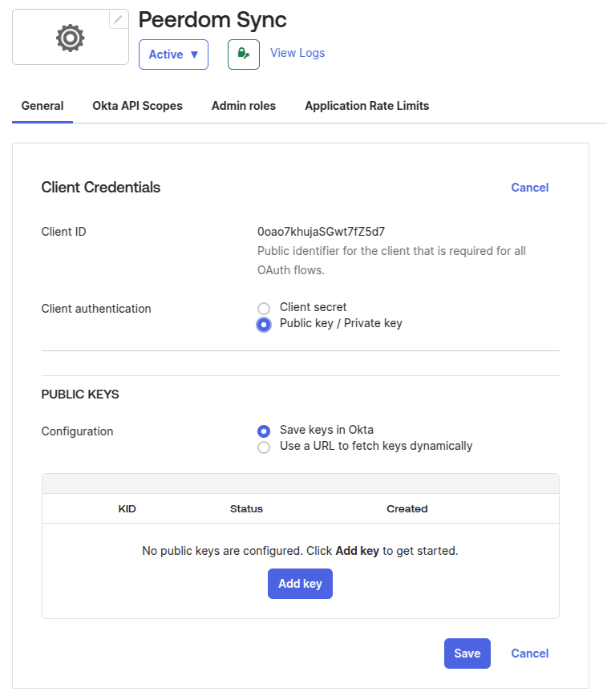Switch to the Okta API Scopes tab
Image resolution: width=607 pixels, height=700 pixels.
point(137,106)
